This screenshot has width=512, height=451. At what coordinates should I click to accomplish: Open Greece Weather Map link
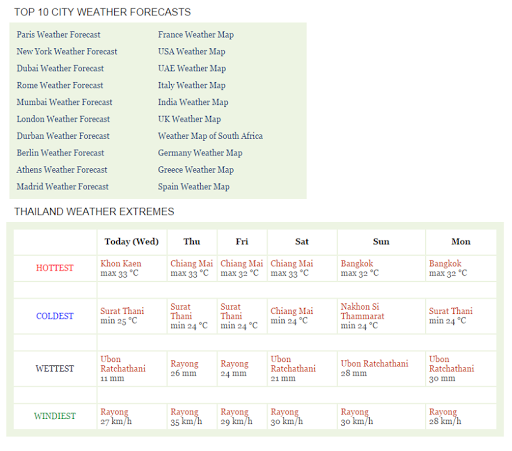coord(196,170)
